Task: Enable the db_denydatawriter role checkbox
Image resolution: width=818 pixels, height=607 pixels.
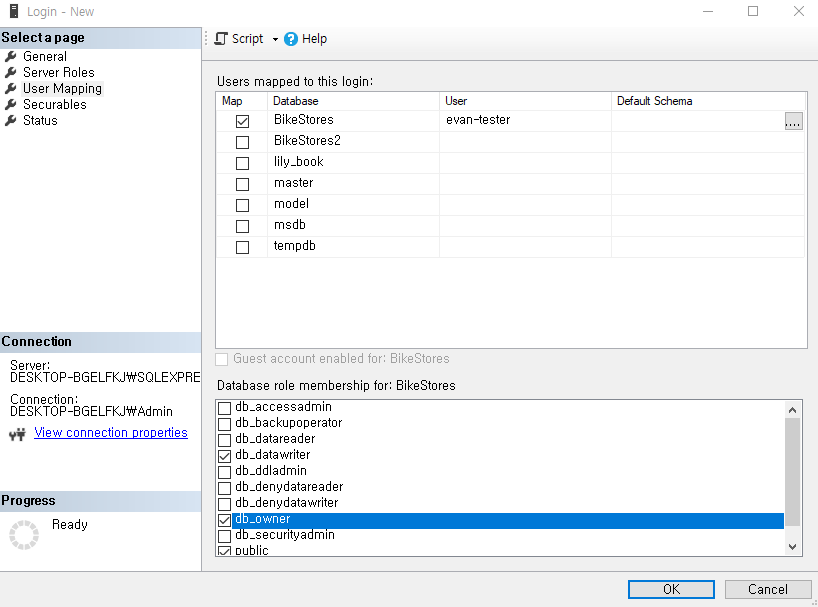Action: click(224, 504)
